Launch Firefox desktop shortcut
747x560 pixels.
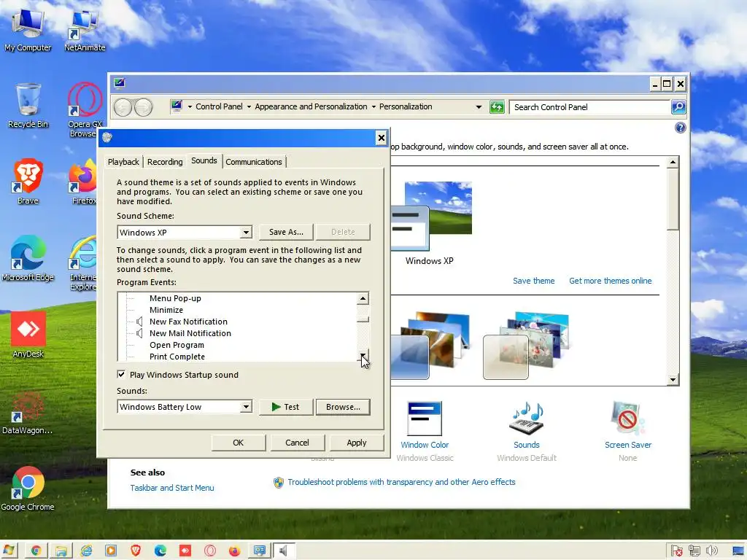pos(83,182)
